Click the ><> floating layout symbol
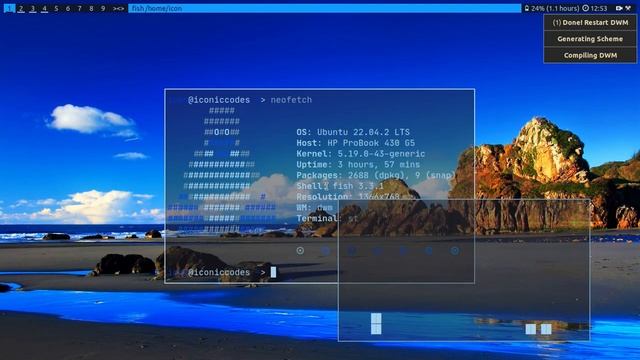 point(118,8)
